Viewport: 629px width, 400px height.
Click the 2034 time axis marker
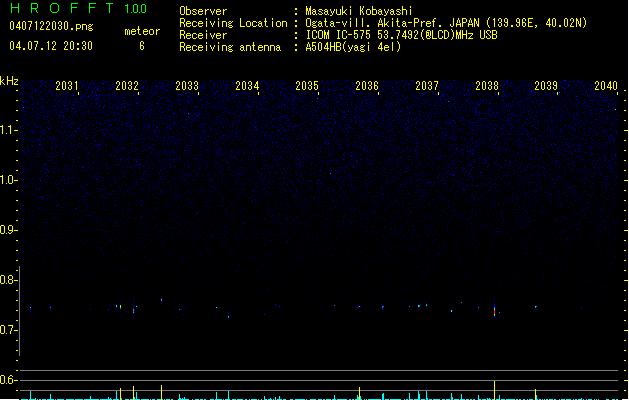pos(247,85)
